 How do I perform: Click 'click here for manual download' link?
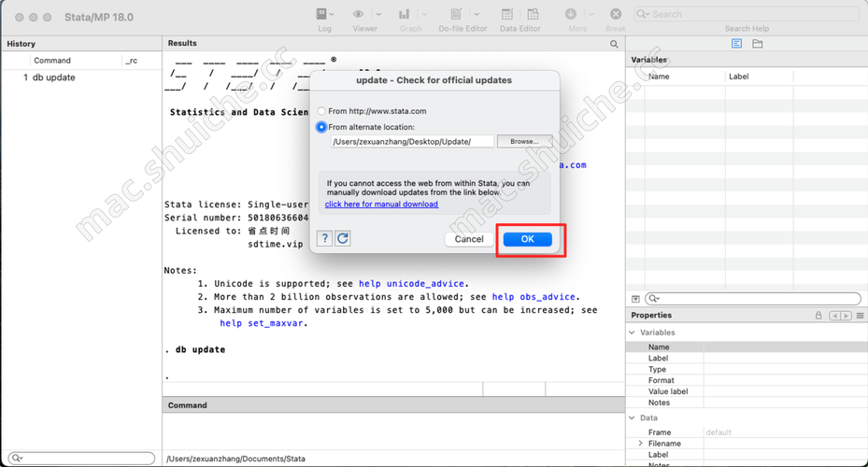pyautogui.click(x=381, y=205)
